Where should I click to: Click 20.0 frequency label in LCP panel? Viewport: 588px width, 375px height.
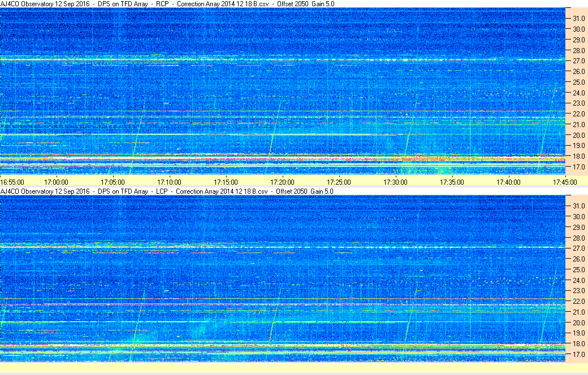click(579, 323)
